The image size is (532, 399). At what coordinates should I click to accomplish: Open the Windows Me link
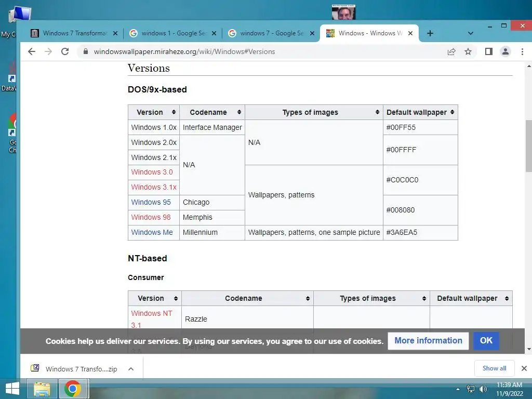point(152,232)
